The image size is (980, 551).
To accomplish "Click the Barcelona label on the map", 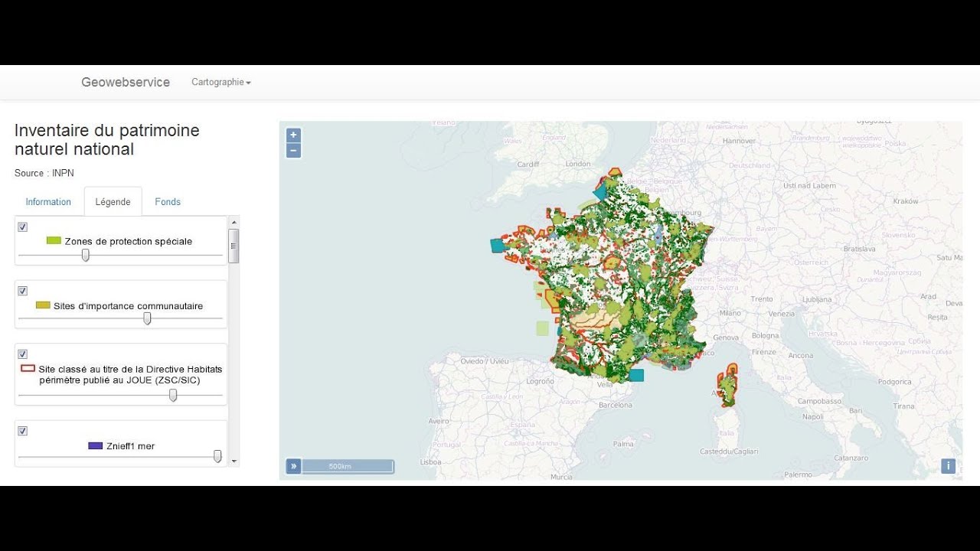I will click(616, 405).
